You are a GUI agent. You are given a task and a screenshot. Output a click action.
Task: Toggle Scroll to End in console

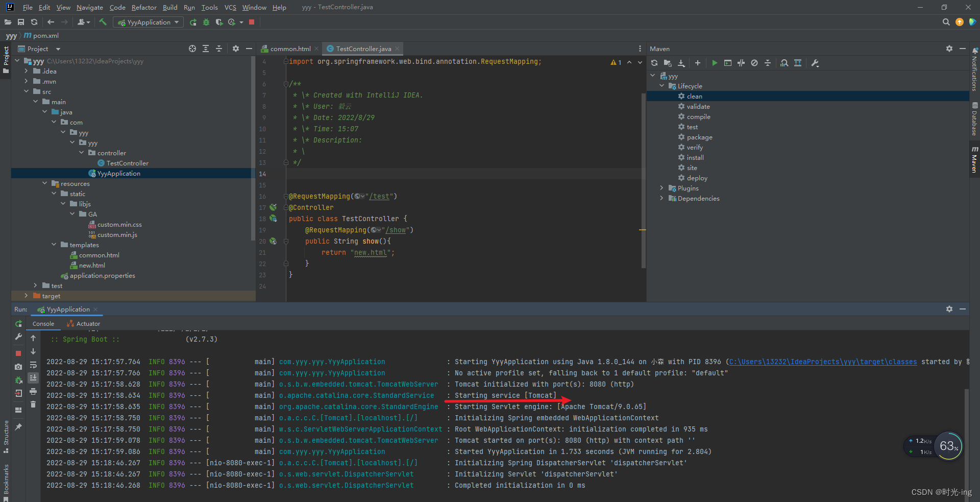[33, 378]
